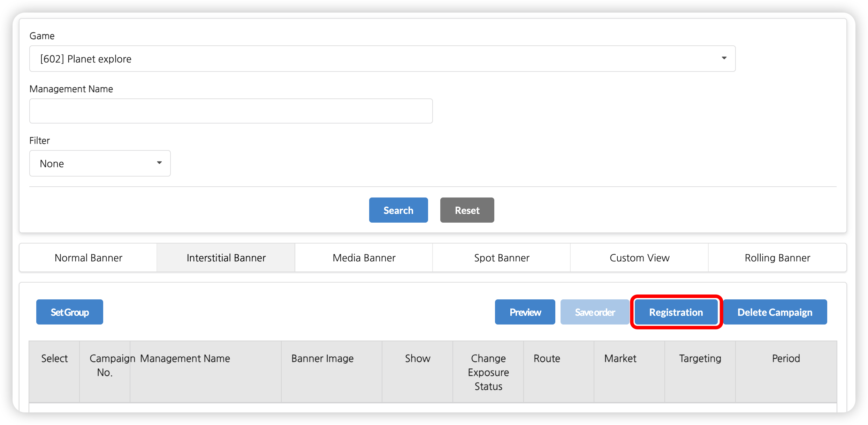Screen dimensions: 868x425
Task: Switch to the Normal Banner tab
Action: tap(88, 258)
